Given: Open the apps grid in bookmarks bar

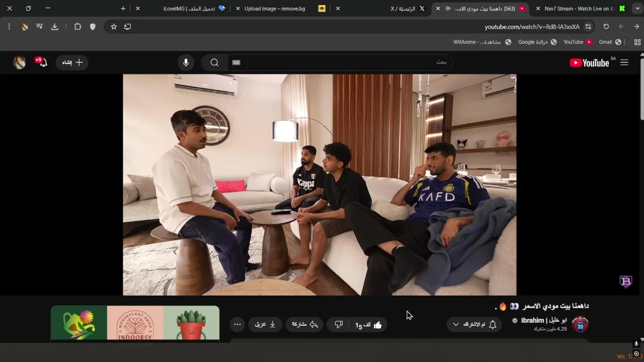Looking at the screenshot, I should (637, 42).
